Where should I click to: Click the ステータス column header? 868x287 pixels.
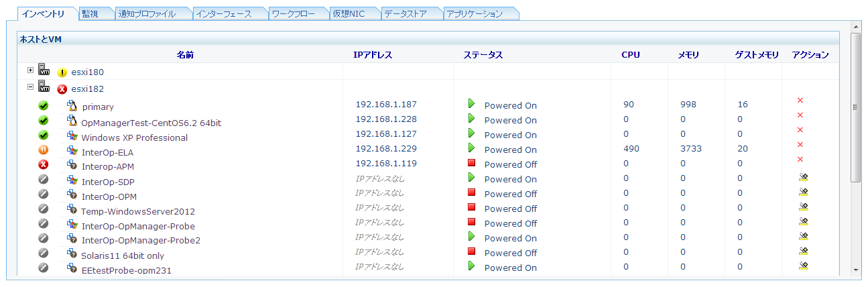483,55
